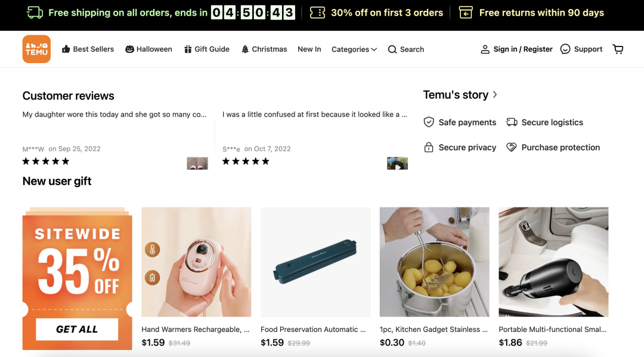Click the Sign in user icon
Image resolution: width=644 pixels, height=357 pixels.
click(485, 49)
